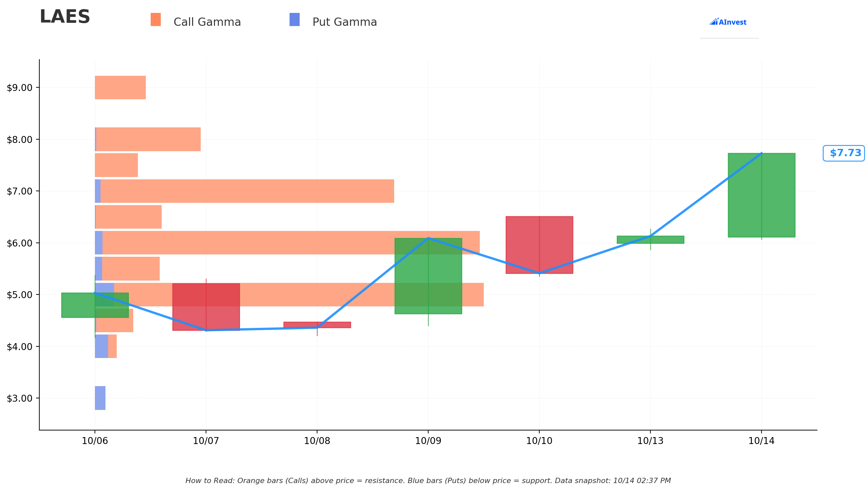The height and width of the screenshot is (491, 868).
Task: Click the AInvest logo
Action: [x=727, y=22]
